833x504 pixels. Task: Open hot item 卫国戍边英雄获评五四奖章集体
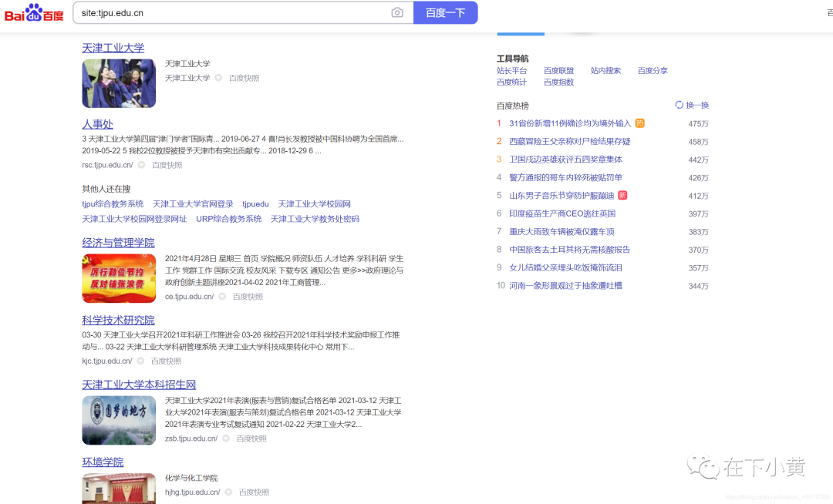coord(566,160)
